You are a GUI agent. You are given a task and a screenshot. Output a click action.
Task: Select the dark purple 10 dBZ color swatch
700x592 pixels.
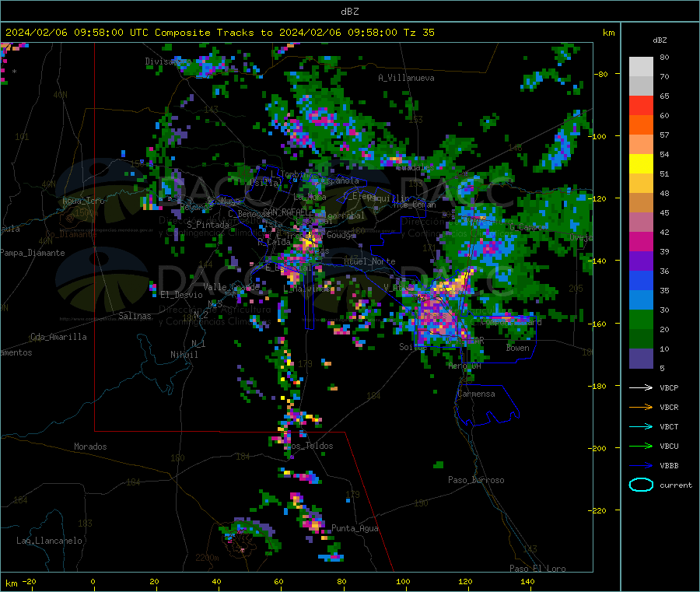point(641,359)
